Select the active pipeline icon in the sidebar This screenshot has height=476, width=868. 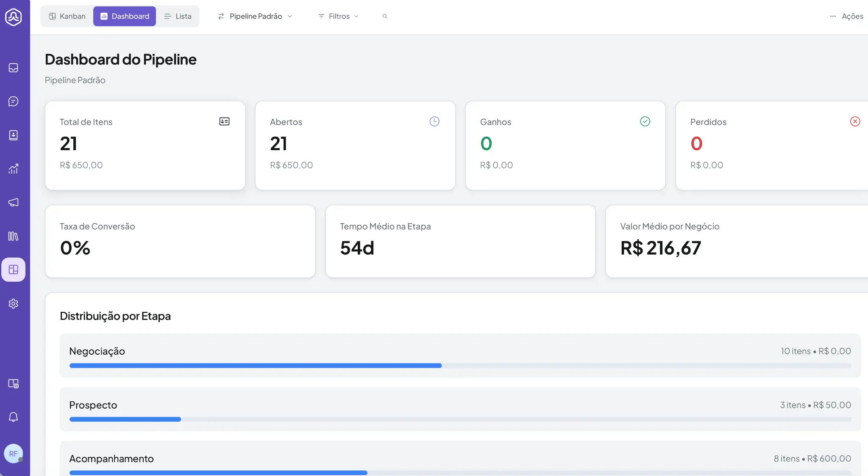pyautogui.click(x=14, y=269)
